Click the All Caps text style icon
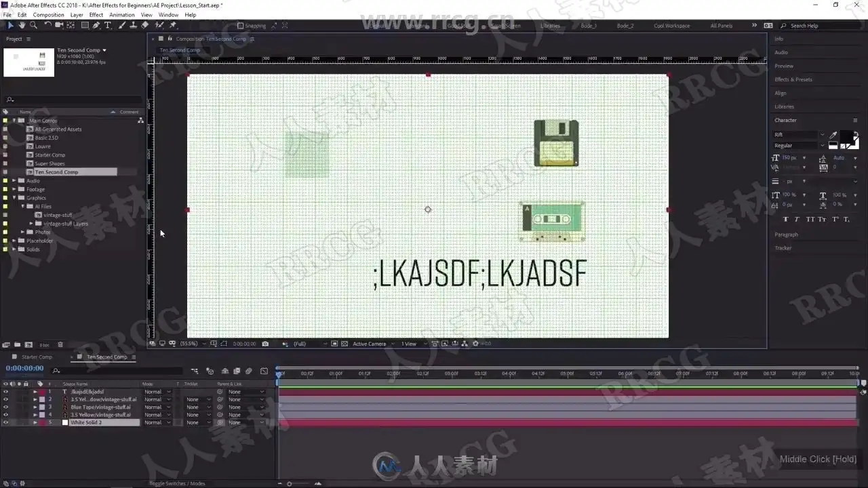 pos(810,220)
